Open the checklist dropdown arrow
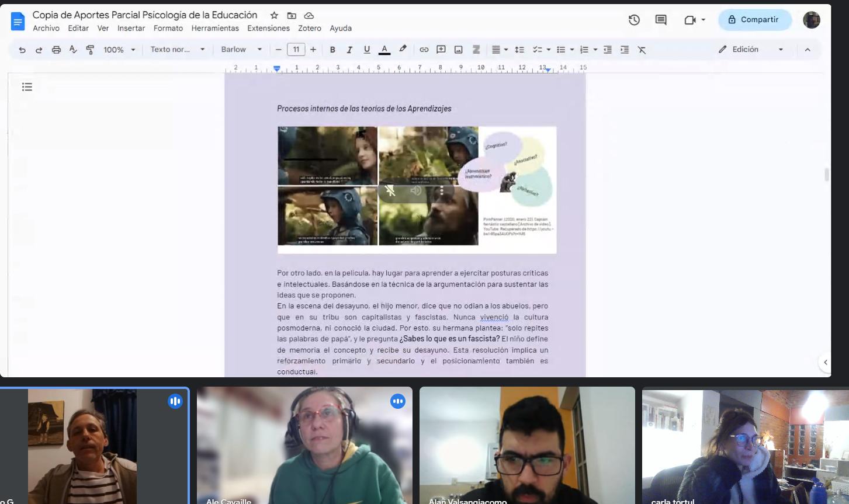This screenshot has width=849, height=504. (x=549, y=50)
